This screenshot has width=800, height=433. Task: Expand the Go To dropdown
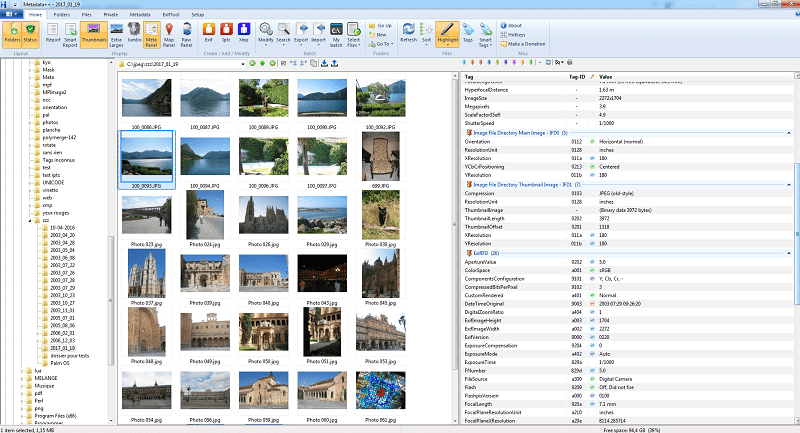[385, 44]
